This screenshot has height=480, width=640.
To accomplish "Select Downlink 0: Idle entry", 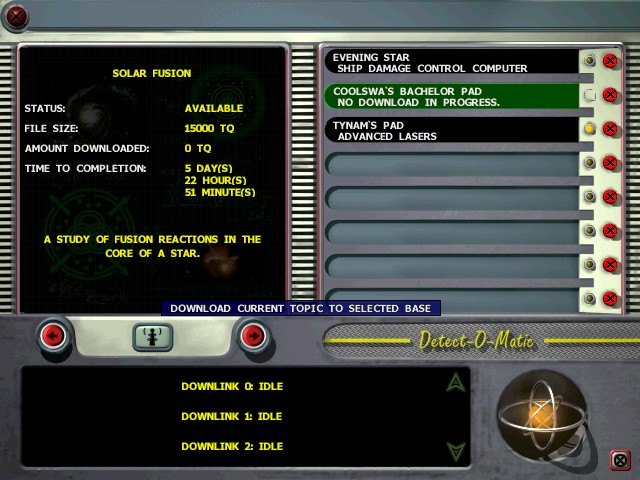I will [x=232, y=386].
